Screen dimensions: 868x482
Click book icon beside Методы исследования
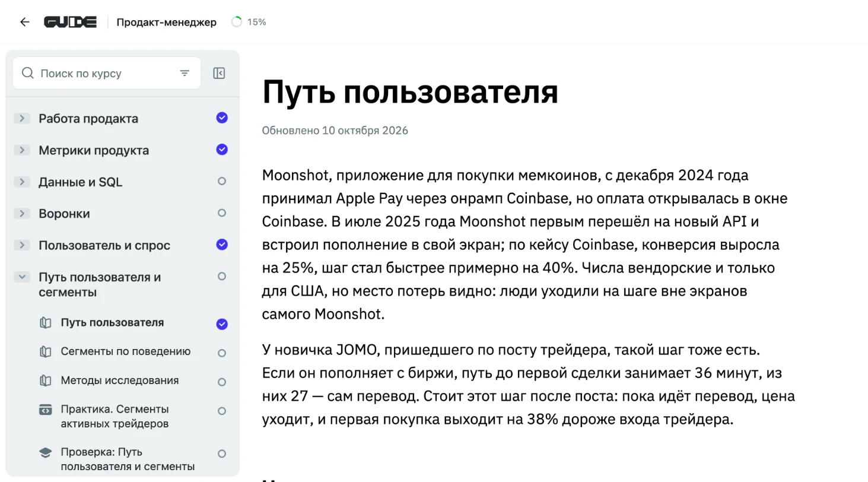pyautogui.click(x=46, y=380)
